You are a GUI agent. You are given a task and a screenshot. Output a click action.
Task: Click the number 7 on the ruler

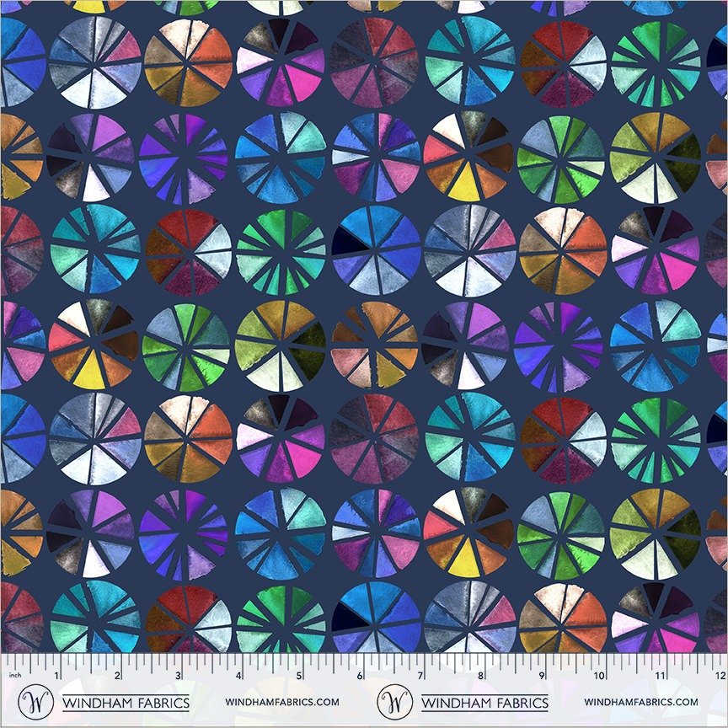point(420,676)
